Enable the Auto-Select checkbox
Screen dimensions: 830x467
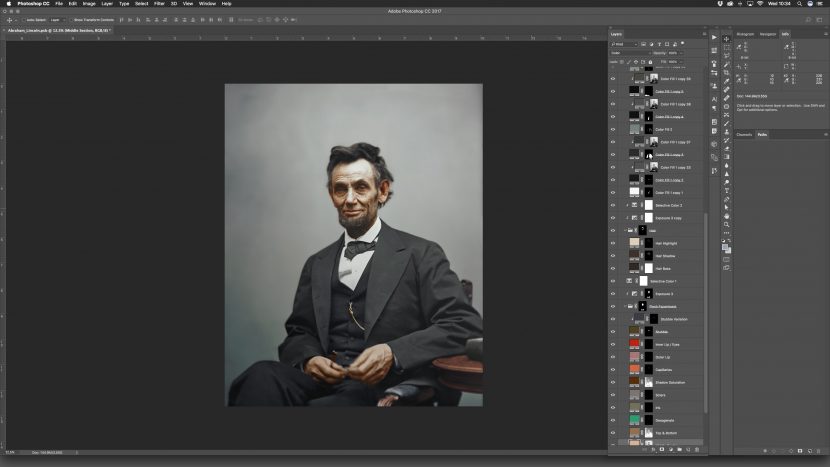(x=23, y=20)
